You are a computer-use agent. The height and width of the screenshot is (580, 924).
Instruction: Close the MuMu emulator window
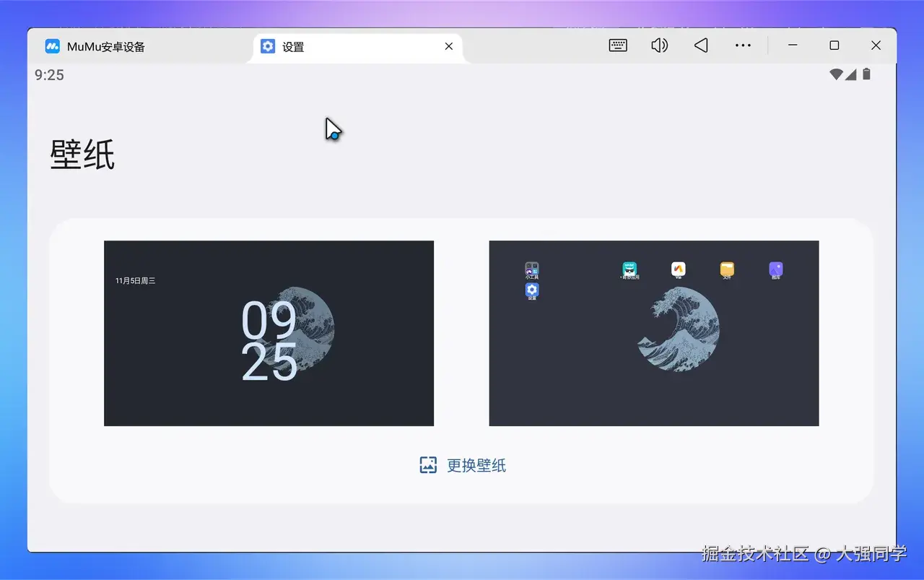(x=876, y=46)
